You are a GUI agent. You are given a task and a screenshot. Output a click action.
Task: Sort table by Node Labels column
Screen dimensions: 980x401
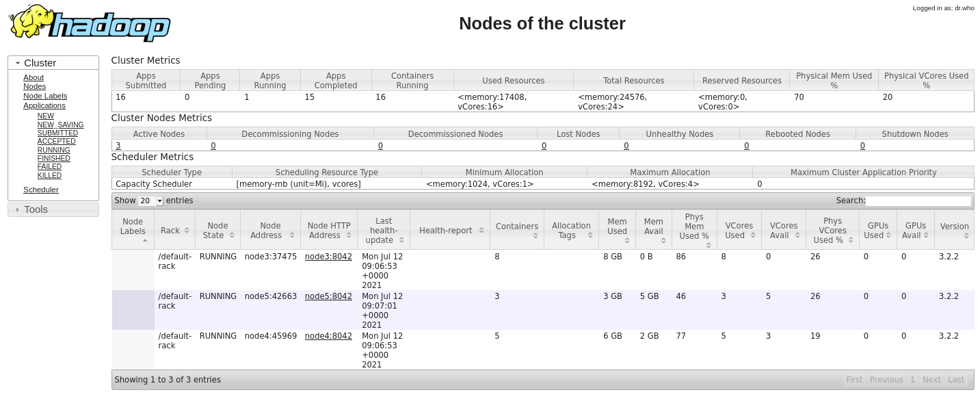tap(133, 229)
